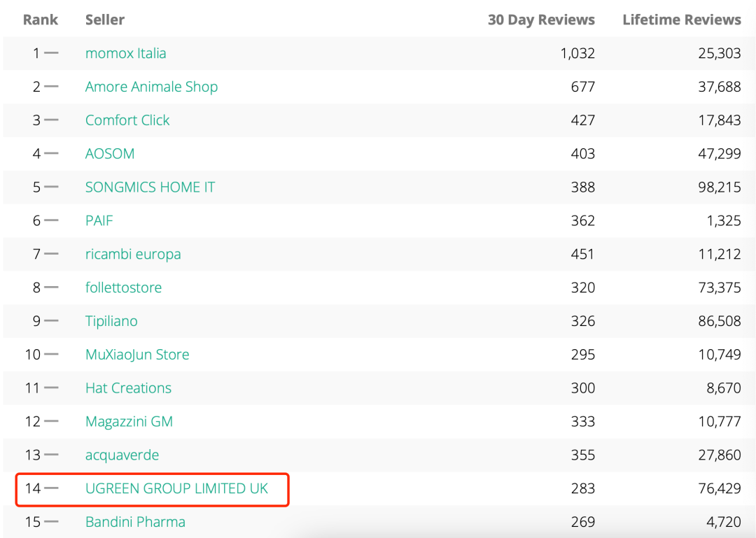Open the Tipiliano seller page
Image resolution: width=756 pixels, height=538 pixels.
coord(111,321)
